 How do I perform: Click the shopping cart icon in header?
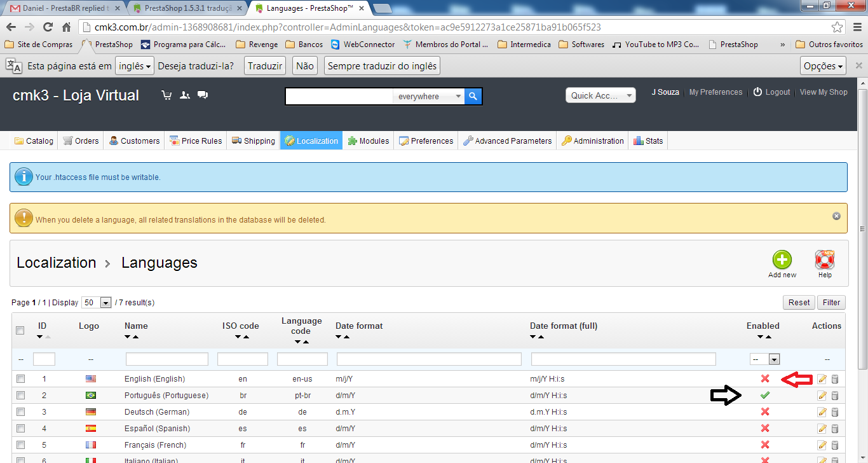tap(167, 95)
